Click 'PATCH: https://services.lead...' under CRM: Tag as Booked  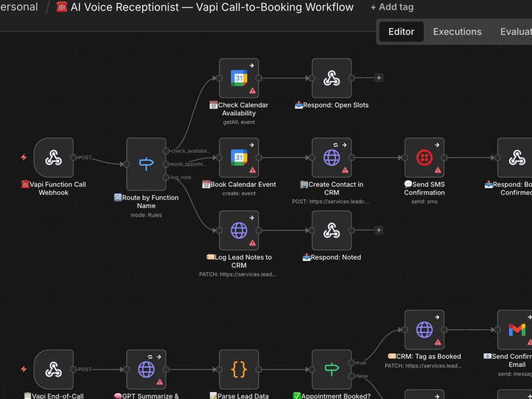[423, 366]
